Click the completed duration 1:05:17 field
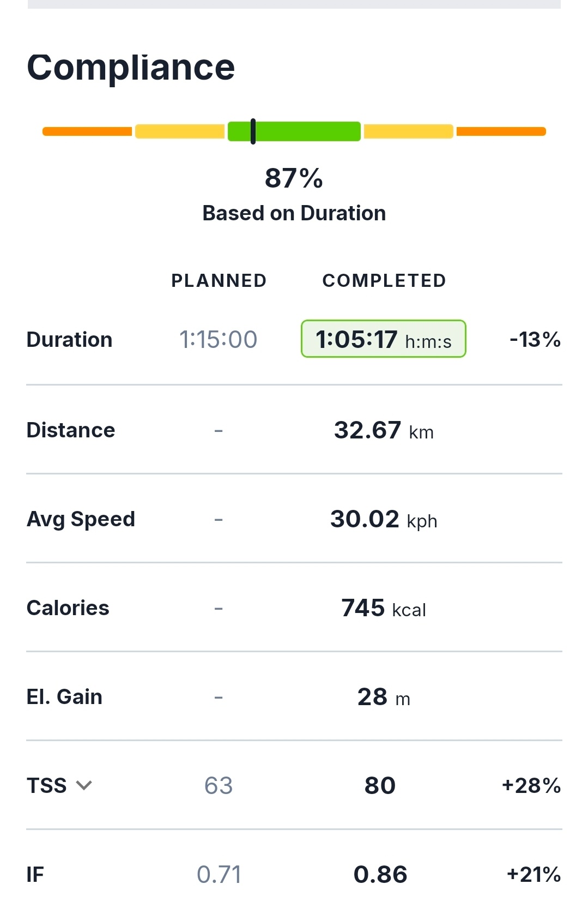Image resolution: width=588 pixels, height=914 pixels. click(x=383, y=339)
